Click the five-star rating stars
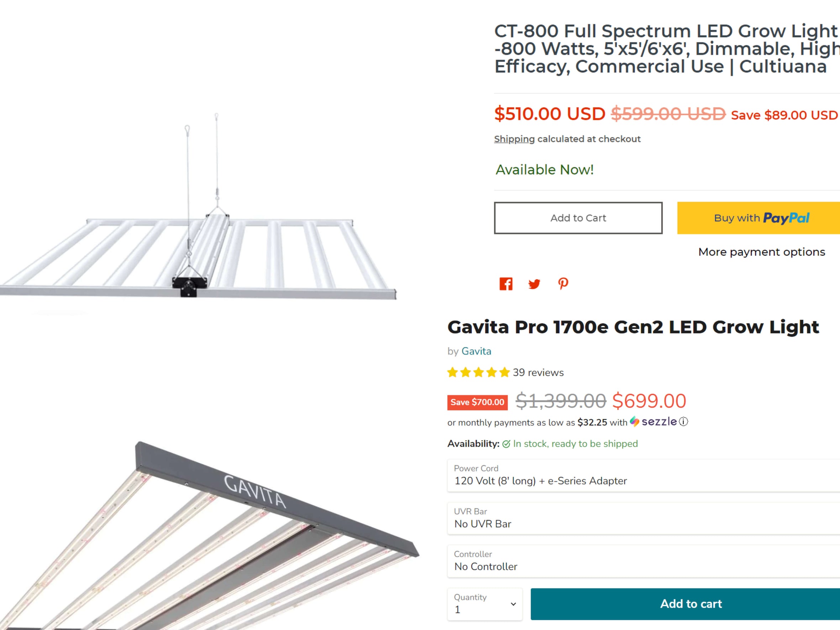This screenshot has height=630, width=840. pos(478,373)
